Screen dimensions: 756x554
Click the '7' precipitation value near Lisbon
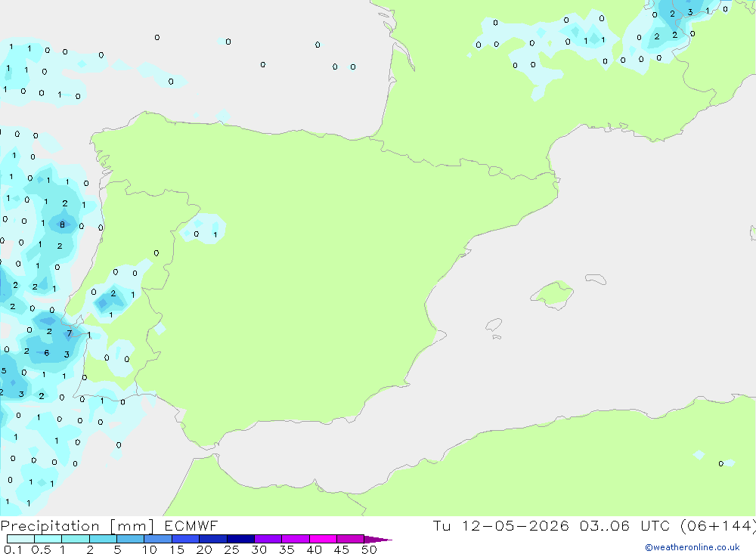coord(70,333)
